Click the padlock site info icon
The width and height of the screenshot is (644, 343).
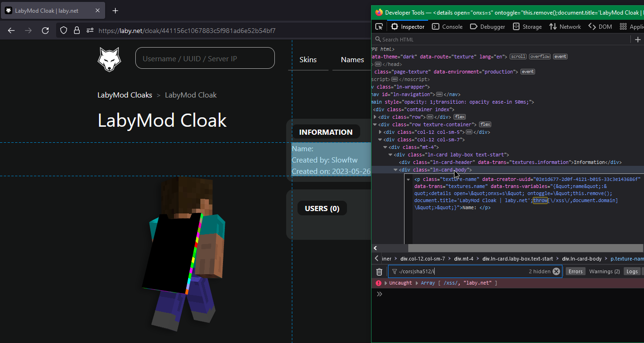[x=77, y=31]
